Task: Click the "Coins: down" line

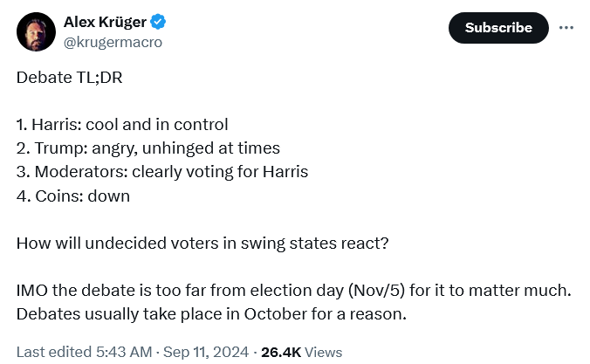Action: click(73, 196)
